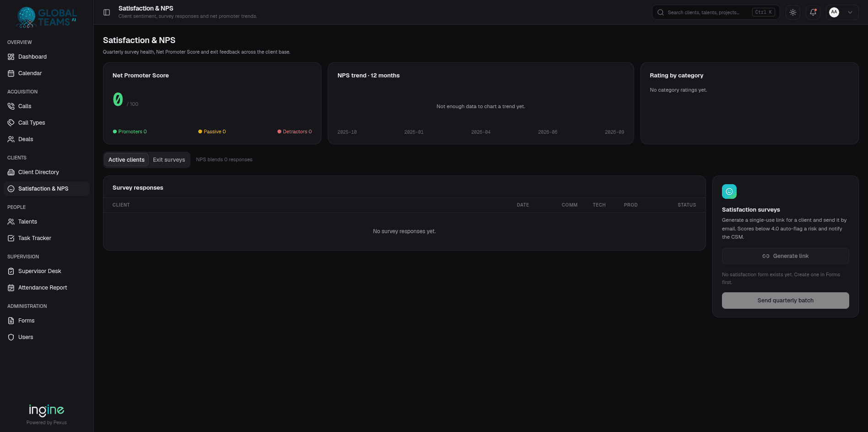
Task: Collapse the sidebar panel toggle
Action: click(x=107, y=12)
